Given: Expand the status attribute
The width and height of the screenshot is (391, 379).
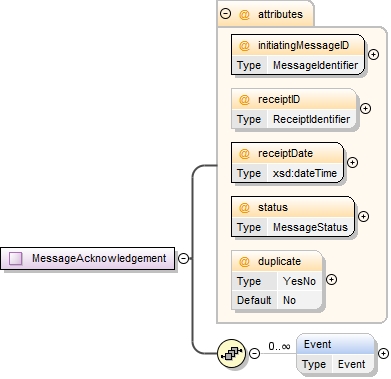Looking at the screenshot, I should [x=363, y=216].
